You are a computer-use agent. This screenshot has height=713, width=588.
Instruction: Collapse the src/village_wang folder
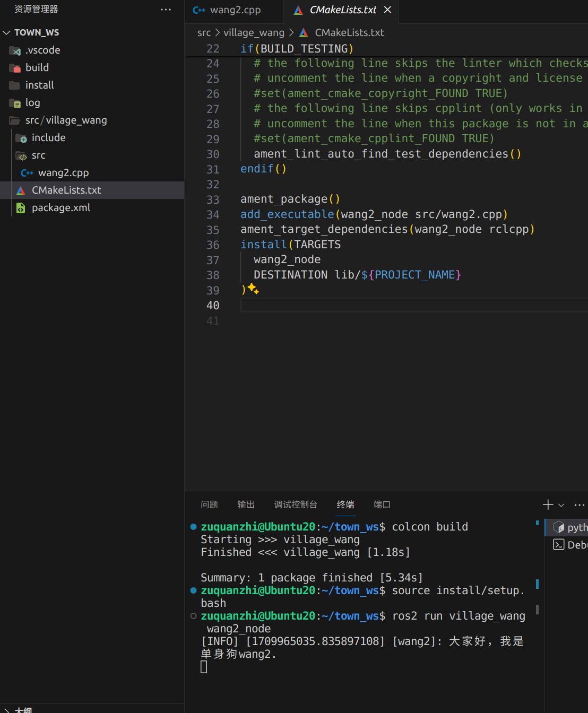66,120
